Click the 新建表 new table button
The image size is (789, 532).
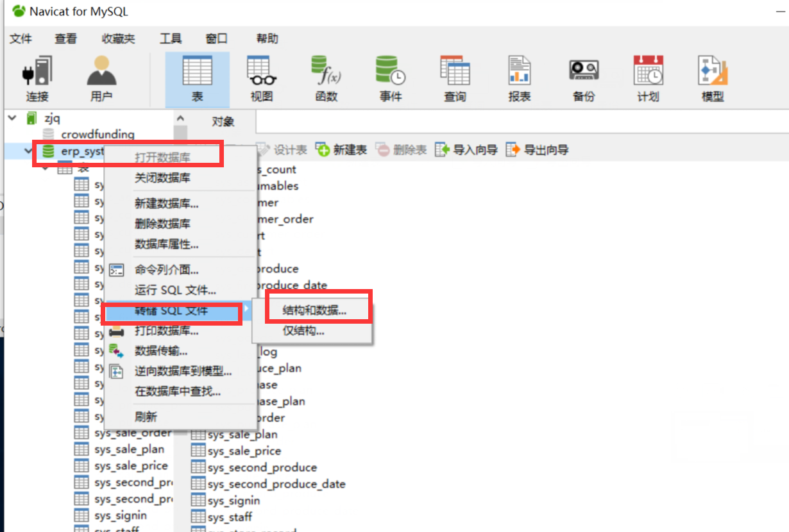[x=341, y=150]
